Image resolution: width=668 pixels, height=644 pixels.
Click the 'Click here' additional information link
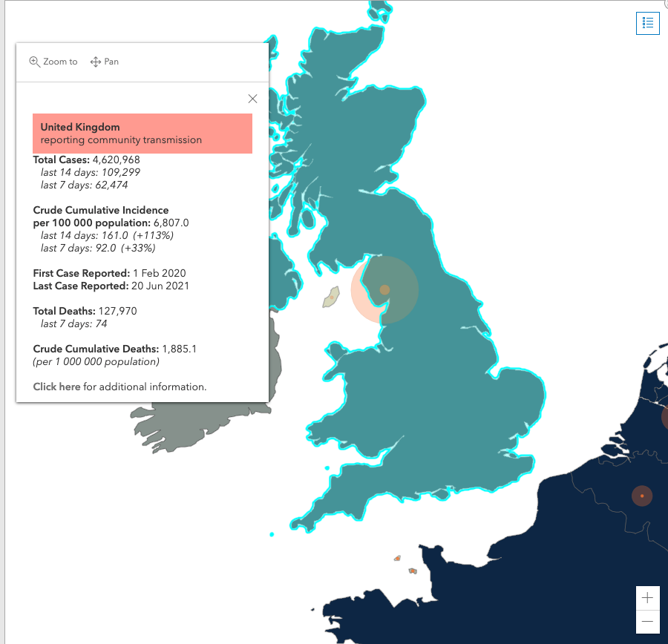pyautogui.click(x=56, y=387)
